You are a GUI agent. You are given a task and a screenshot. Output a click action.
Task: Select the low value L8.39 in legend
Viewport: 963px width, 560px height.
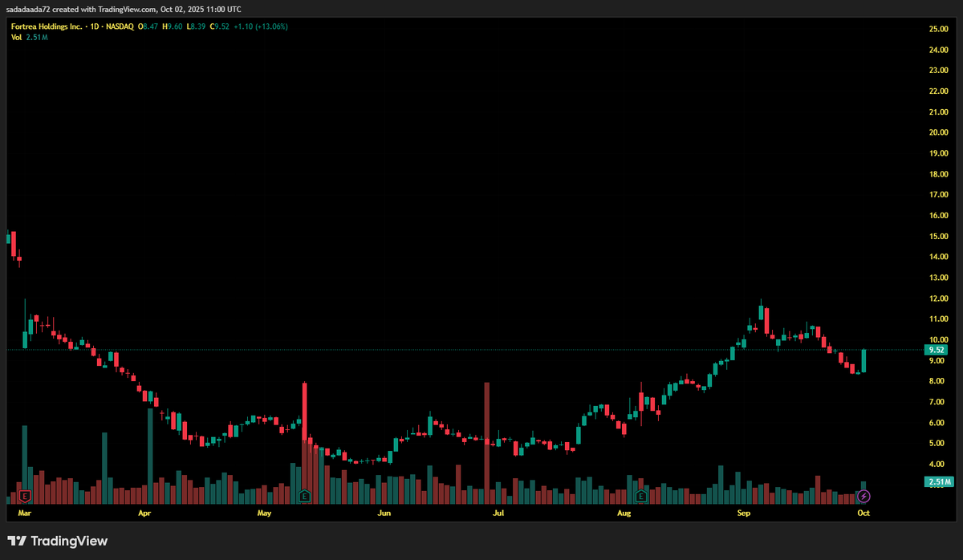[195, 26]
